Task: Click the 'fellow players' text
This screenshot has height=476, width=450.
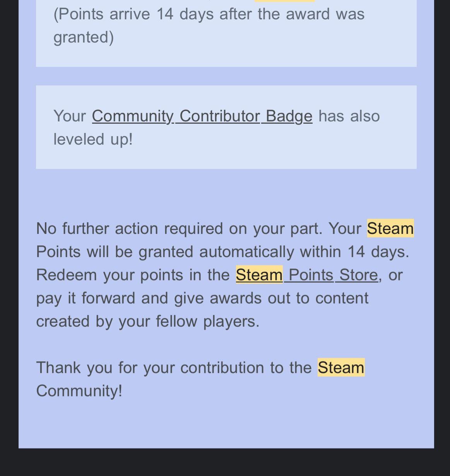Action: (x=207, y=321)
